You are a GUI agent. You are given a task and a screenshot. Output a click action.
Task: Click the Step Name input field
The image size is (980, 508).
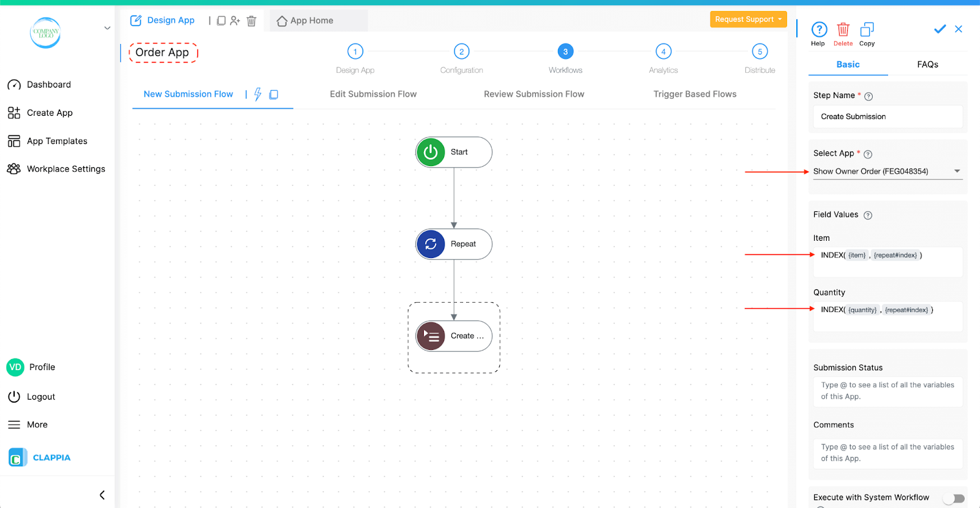888,116
